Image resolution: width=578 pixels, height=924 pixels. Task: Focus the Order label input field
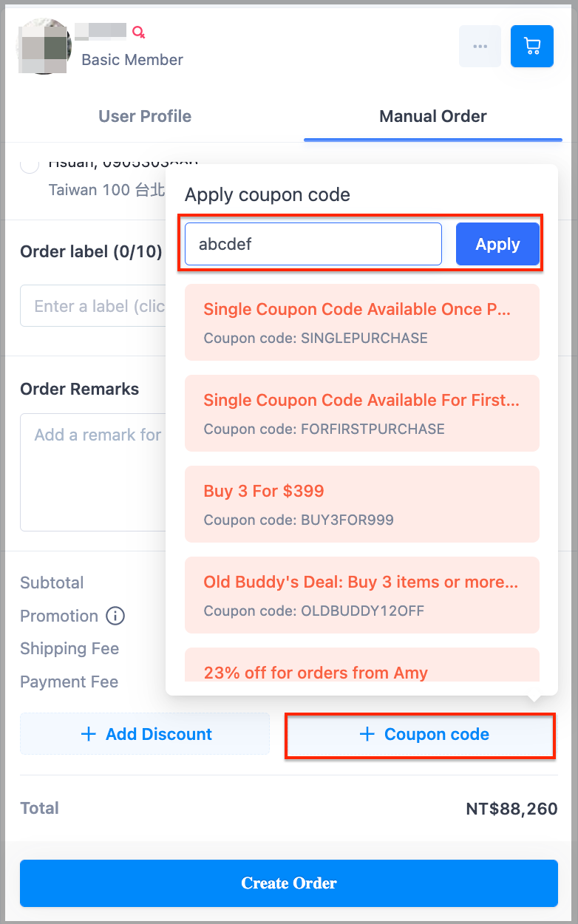tap(92, 306)
